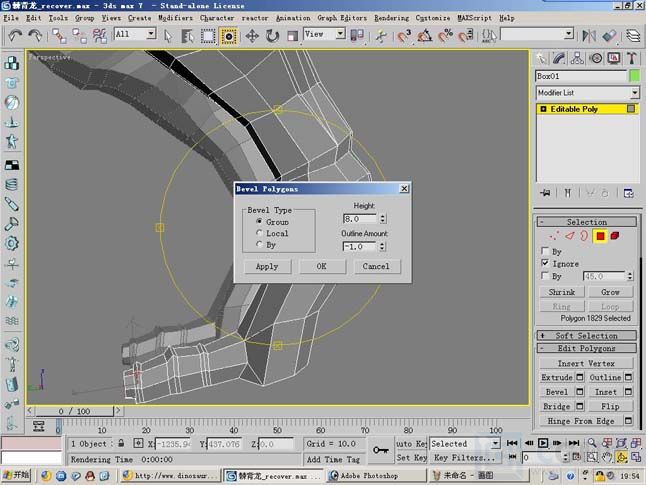The image size is (646, 485).
Task: Click the Outline Amount value field
Action: point(360,246)
